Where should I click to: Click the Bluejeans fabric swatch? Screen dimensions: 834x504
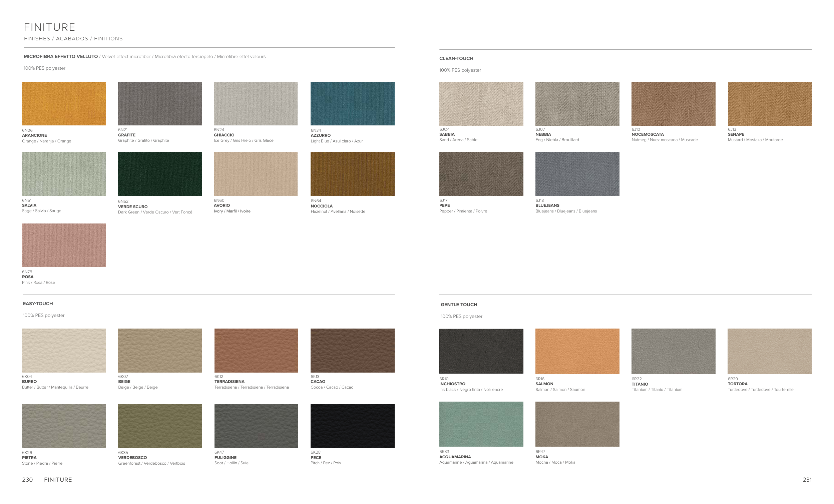pos(577,174)
